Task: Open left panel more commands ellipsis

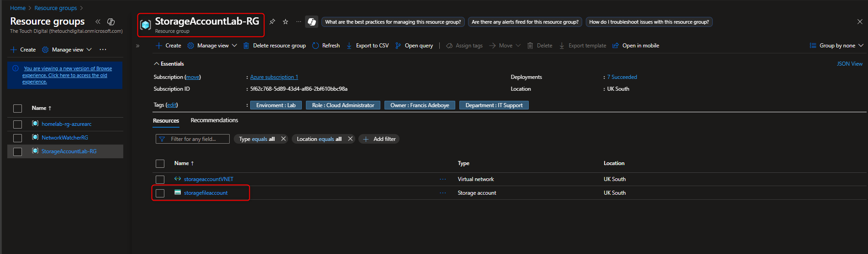Action: click(103, 50)
